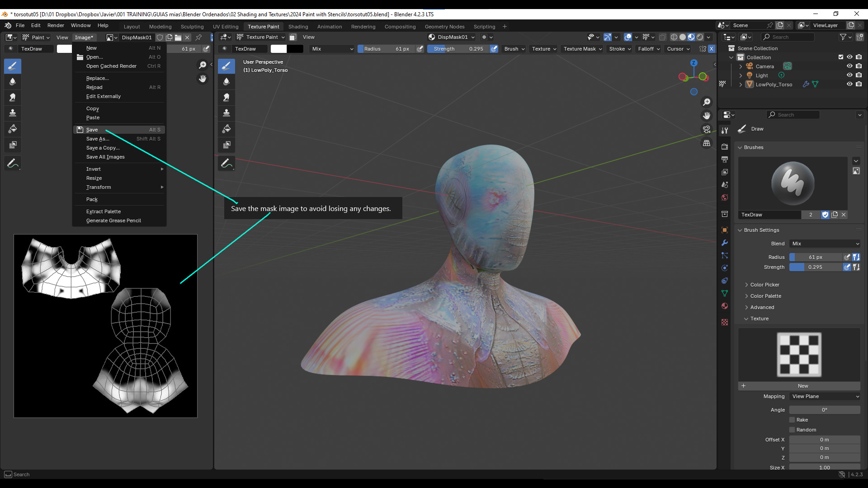
Task: Select the Mask tool in 3D viewport toolbar
Action: point(226,145)
